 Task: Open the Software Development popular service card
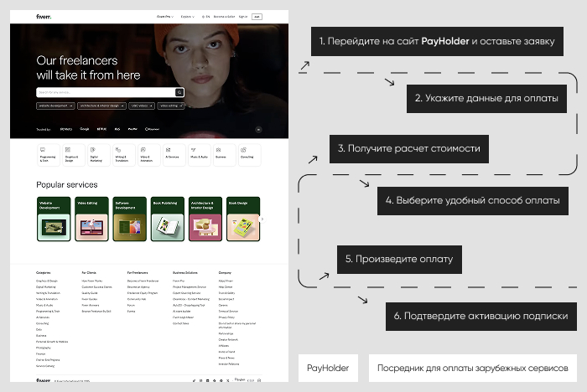pyautogui.click(x=129, y=219)
